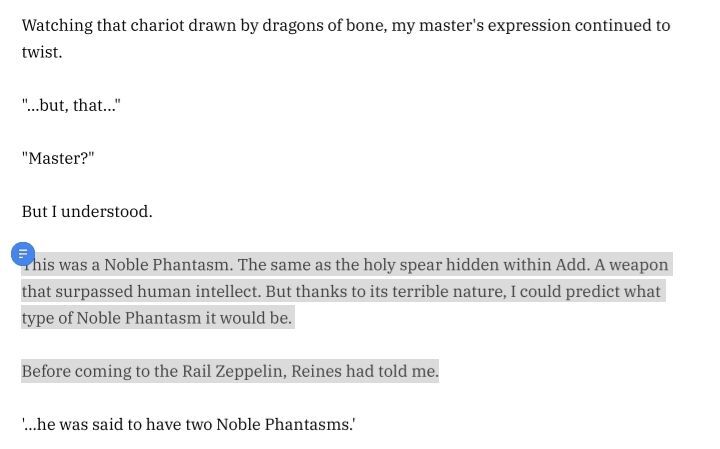
Task: Click the line "...he was said to have two Noble Phantasms."
Action: [188, 424]
